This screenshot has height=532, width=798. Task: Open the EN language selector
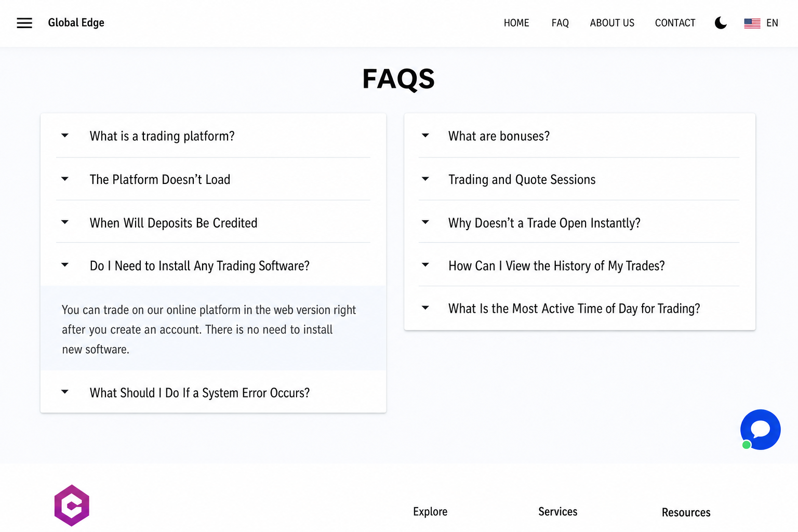click(x=772, y=23)
